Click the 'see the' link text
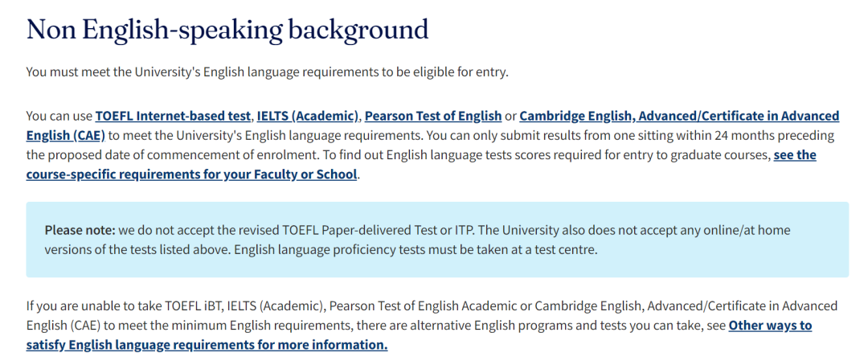 (x=795, y=156)
